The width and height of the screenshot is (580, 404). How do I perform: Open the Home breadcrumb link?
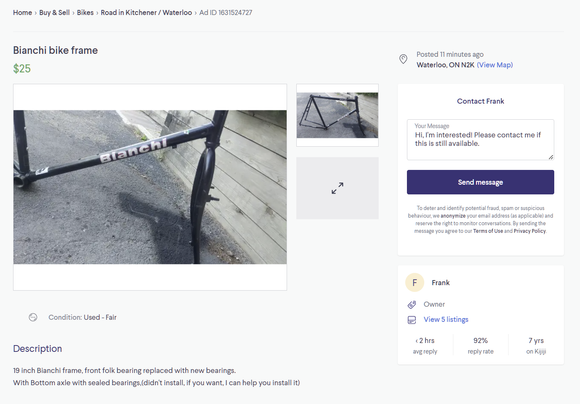tap(23, 13)
